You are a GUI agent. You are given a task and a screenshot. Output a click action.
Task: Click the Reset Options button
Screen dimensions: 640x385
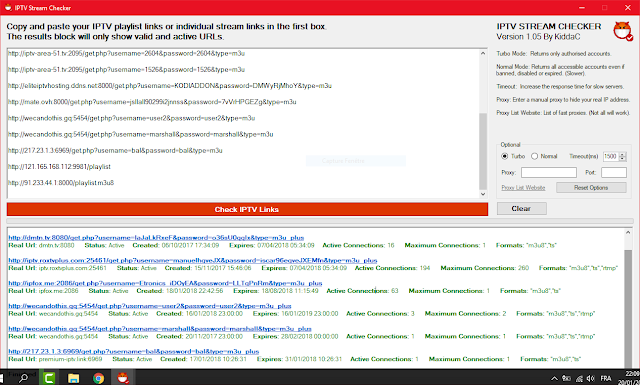point(591,187)
